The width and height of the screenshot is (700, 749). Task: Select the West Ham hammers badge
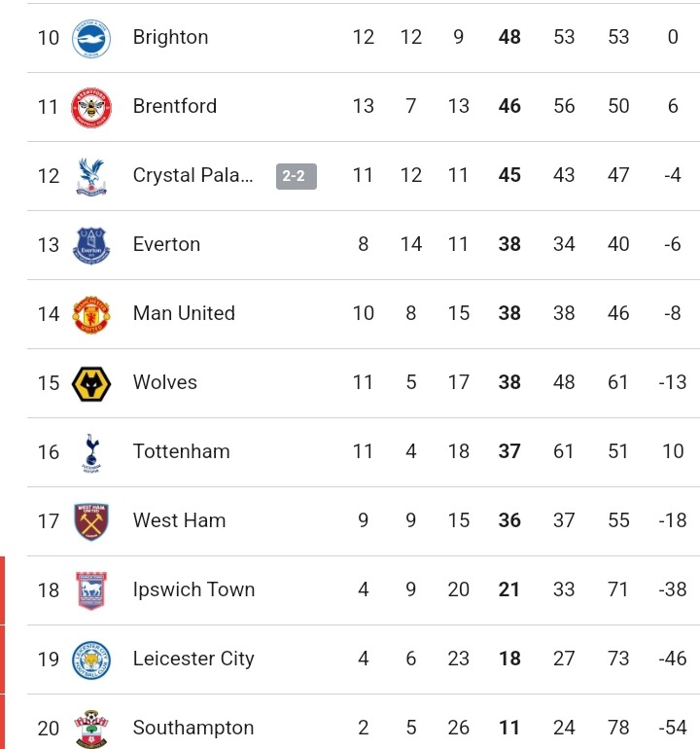coord(91,521)
